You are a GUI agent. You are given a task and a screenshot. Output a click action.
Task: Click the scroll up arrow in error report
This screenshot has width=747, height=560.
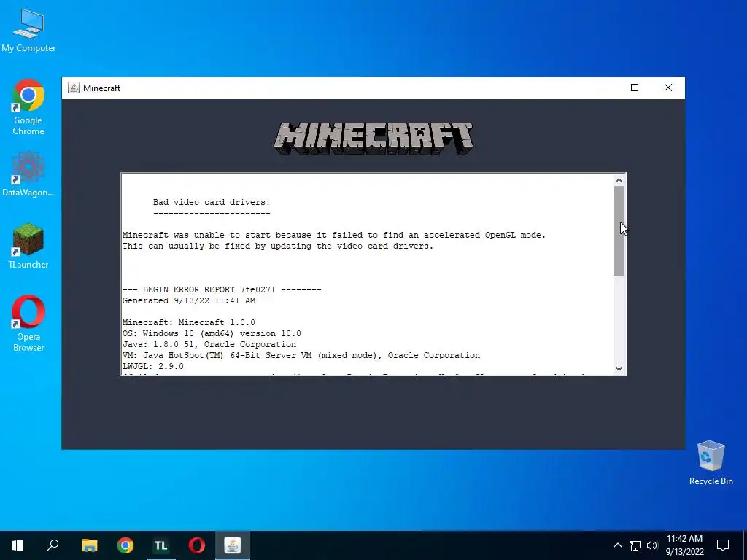[619, 180]
